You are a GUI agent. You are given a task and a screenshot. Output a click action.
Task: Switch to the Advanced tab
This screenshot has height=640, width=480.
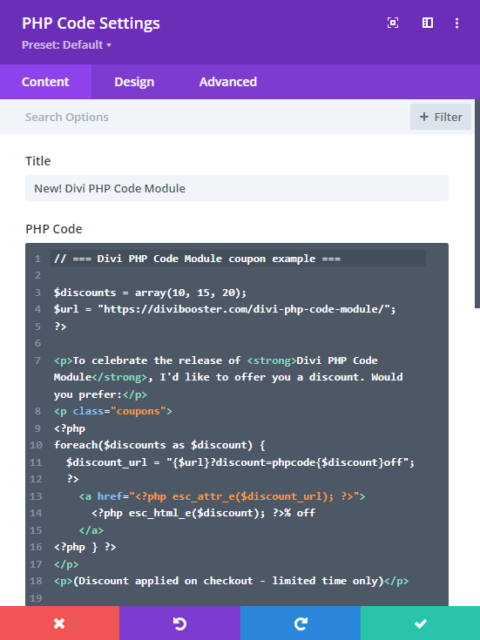[x=228, y=82]
